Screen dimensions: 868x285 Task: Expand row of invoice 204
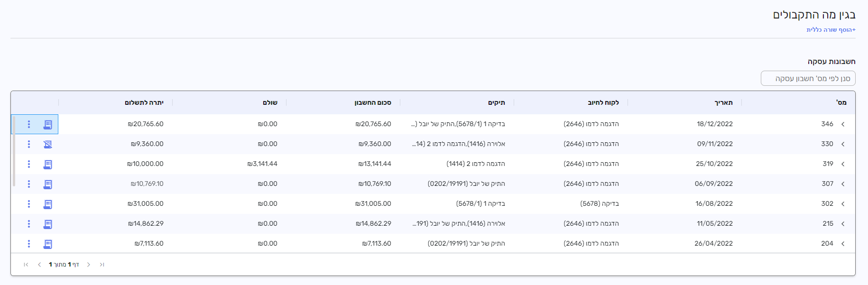point(843,244)
